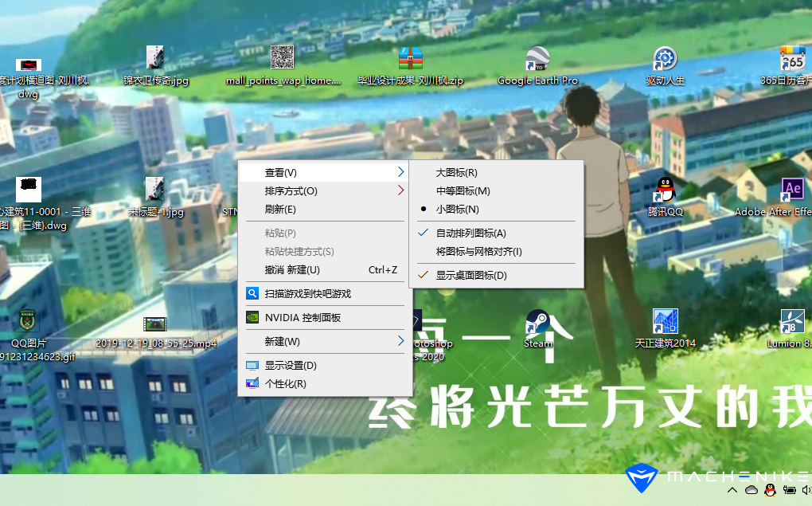812x506 pixels.
Task: Select the 未标题-1.jpg desktop file
Action: pyautogui.click(x=155, y=197)
